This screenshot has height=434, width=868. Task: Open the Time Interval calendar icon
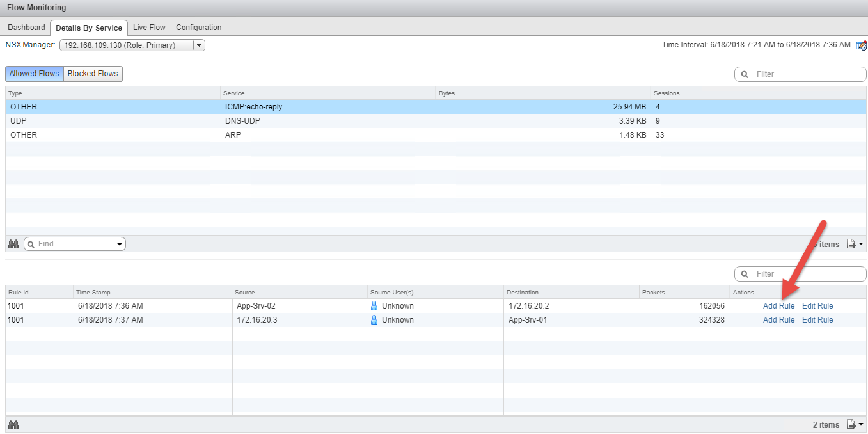(861, 45)
